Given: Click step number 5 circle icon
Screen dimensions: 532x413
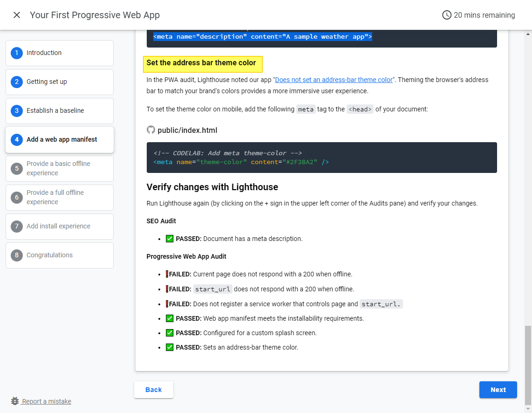Looking at the screenshot, I should pyautogui.click(x=17, y=168).
